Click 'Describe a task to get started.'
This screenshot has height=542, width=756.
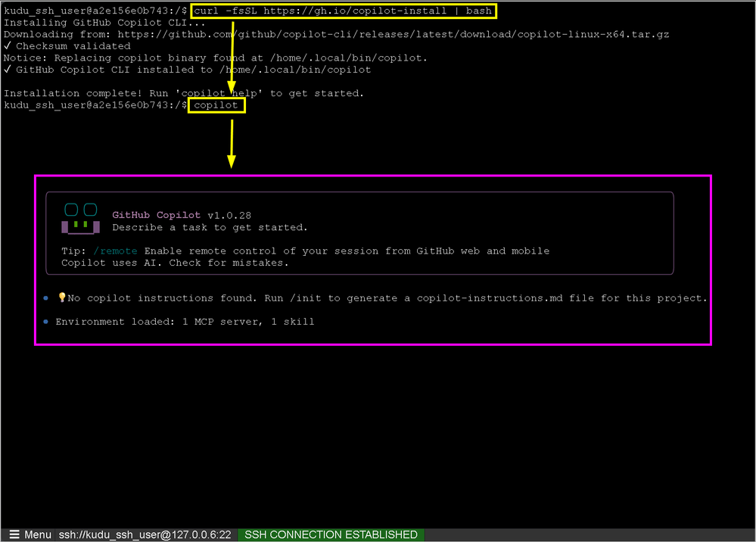[210, 227]
